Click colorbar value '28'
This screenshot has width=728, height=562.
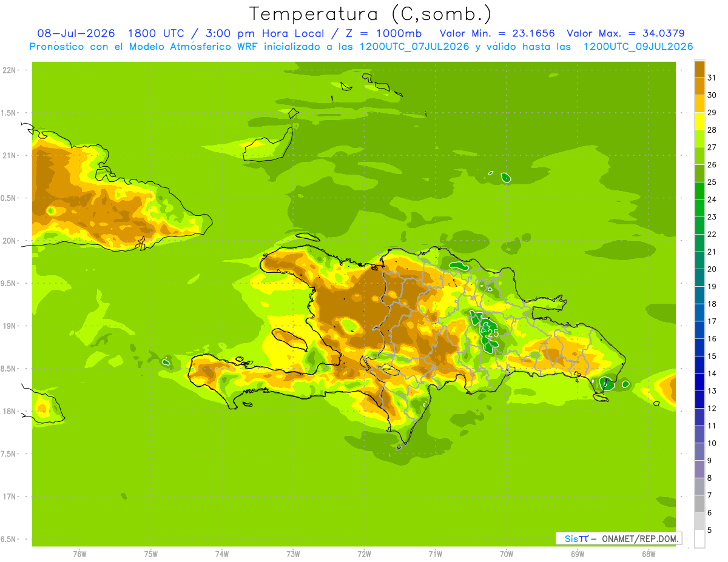click(712, 130)
